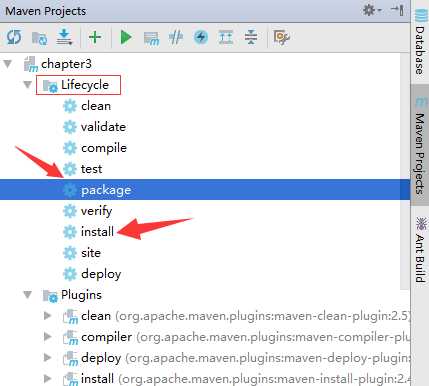Viewport: 429px width, 386px height.
Task: Click the Collapse All icon
Action: pyautogui.click(x=251, y=37)
